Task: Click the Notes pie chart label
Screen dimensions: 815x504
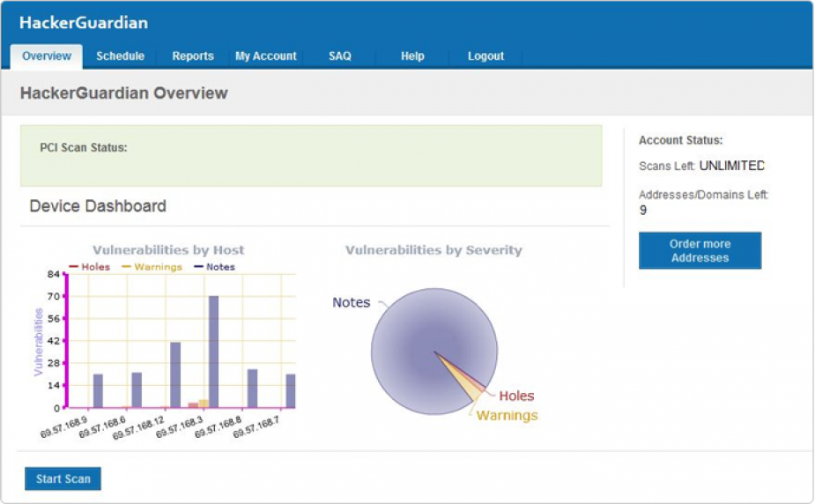Action: point(352,302)
